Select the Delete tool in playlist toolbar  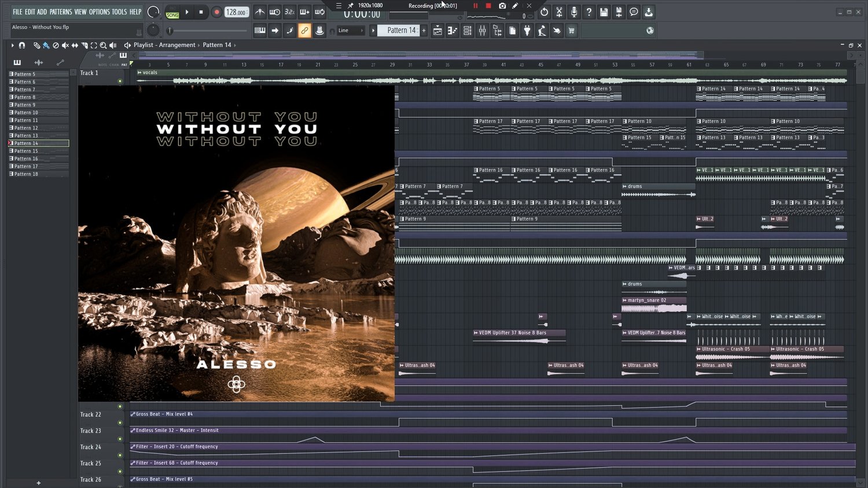56,45
